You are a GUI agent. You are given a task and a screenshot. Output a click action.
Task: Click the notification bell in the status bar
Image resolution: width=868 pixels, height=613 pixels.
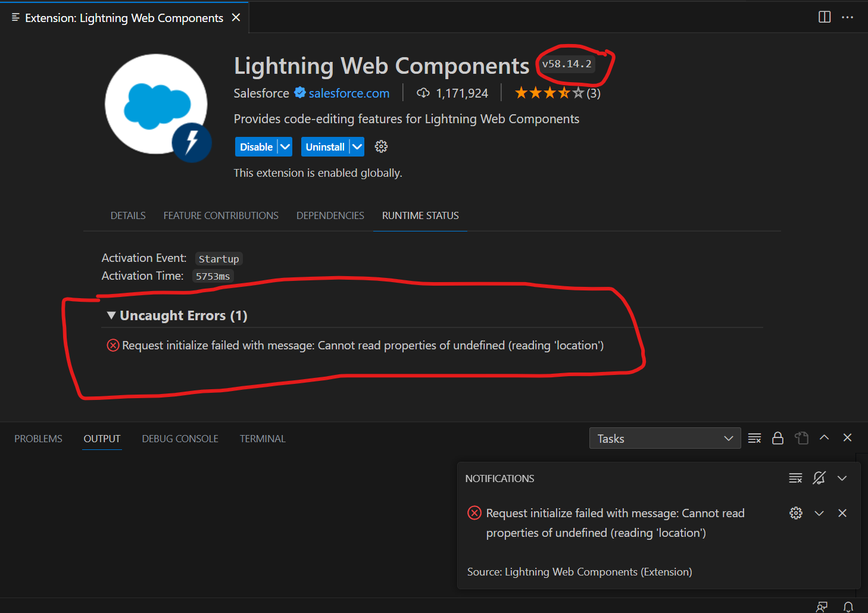tap(848, 606)
